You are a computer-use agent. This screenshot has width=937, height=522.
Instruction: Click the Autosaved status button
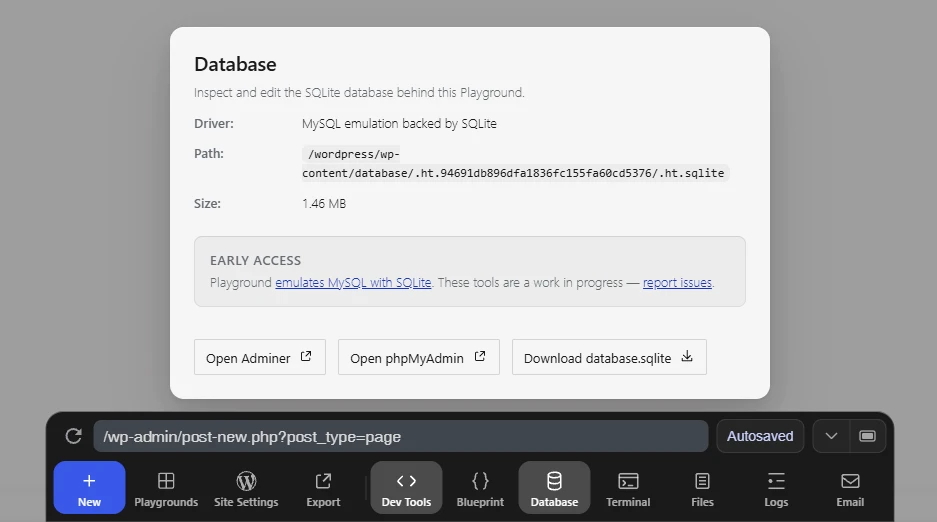[x=760, y=437]
